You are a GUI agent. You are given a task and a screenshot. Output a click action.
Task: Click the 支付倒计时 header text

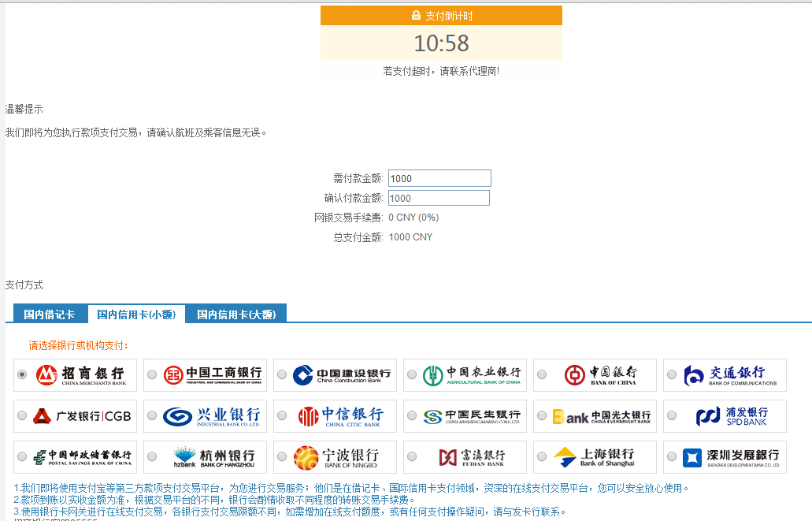449,16
